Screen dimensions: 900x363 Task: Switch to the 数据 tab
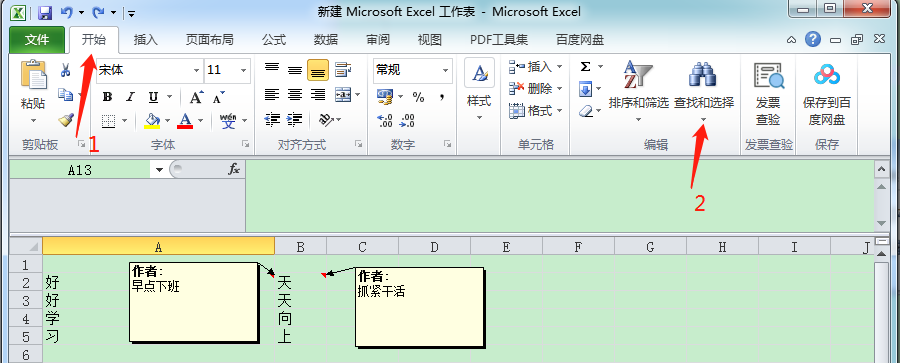click(326, 40)
